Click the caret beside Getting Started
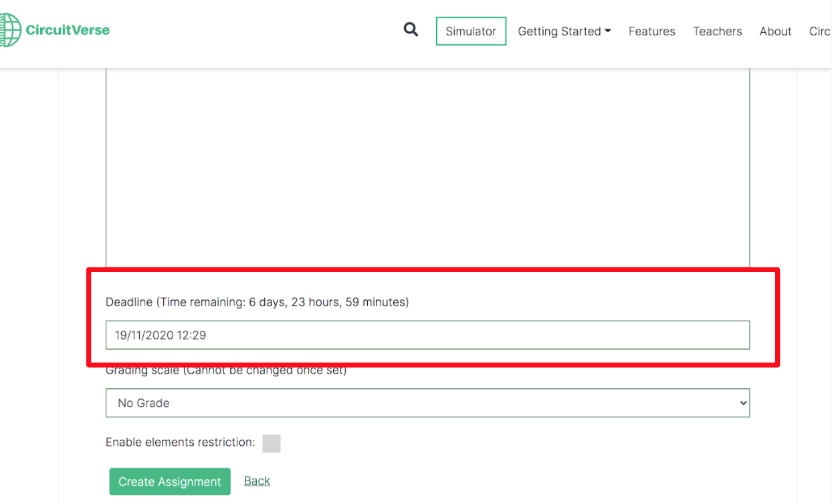The image size is (832, 504). pyautogui.click(x=608, y=31)
